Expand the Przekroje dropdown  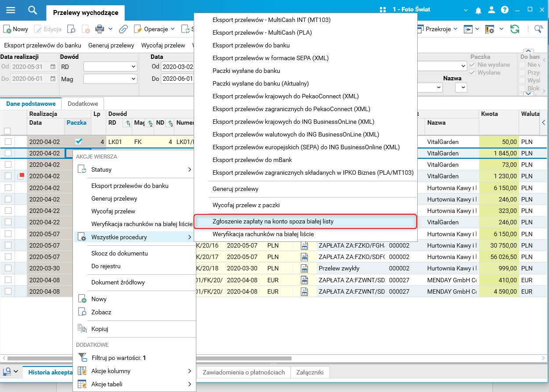pos(441,29)
